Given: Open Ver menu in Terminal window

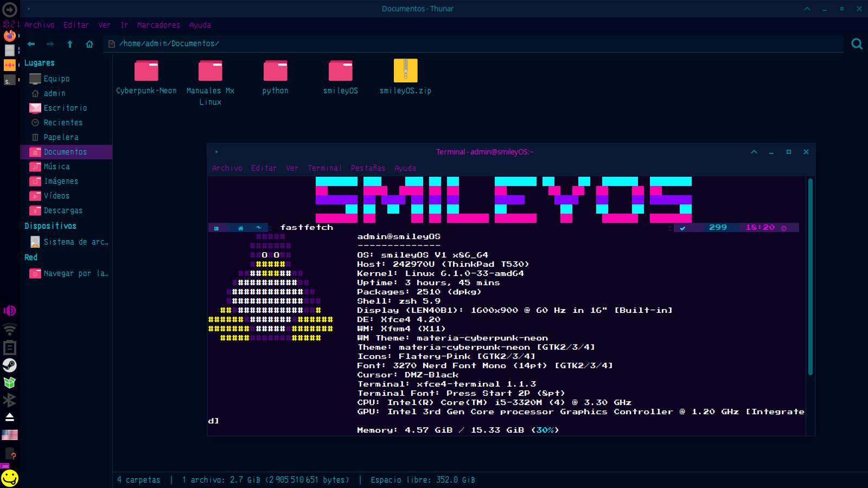Looking at the screenshot, I should [292, 168].
